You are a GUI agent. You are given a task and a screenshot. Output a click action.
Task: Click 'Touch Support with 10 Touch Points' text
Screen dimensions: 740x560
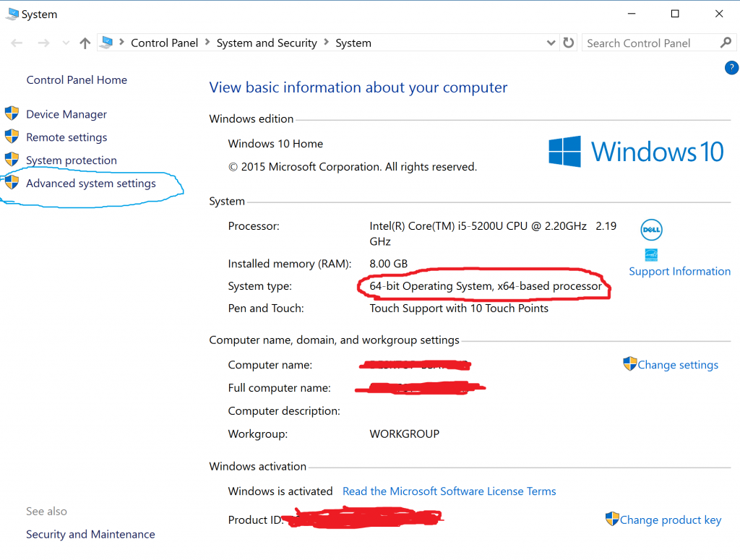[459, 308]
